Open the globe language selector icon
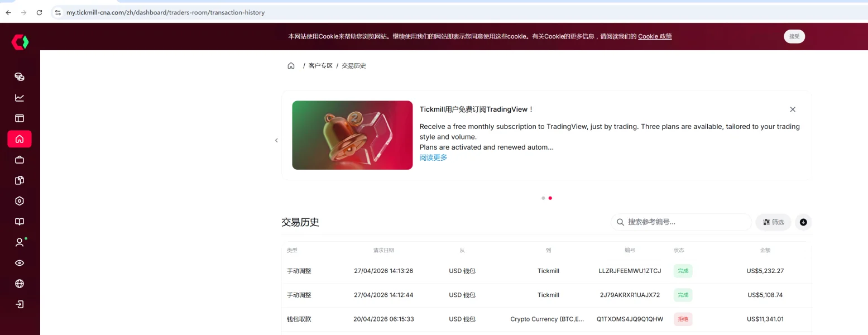The image size is (868, 335). coord(20,284)
